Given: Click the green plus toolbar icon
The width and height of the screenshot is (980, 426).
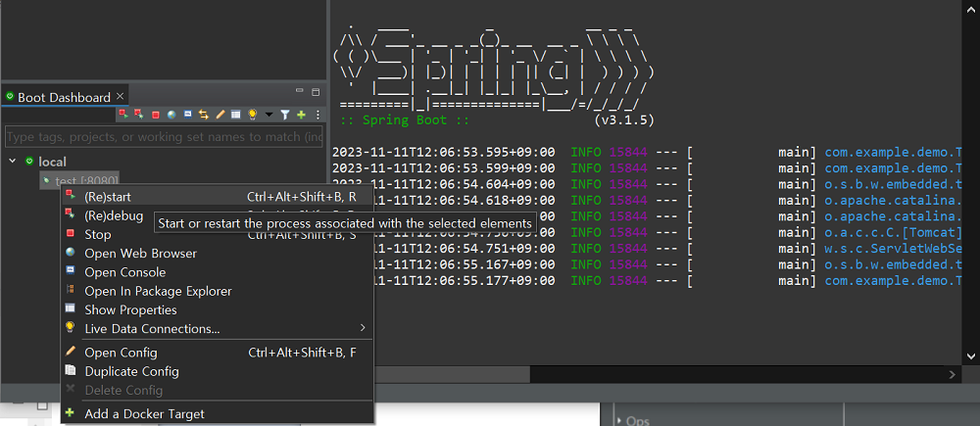Looking at the screenshot, I should [301, 115].
